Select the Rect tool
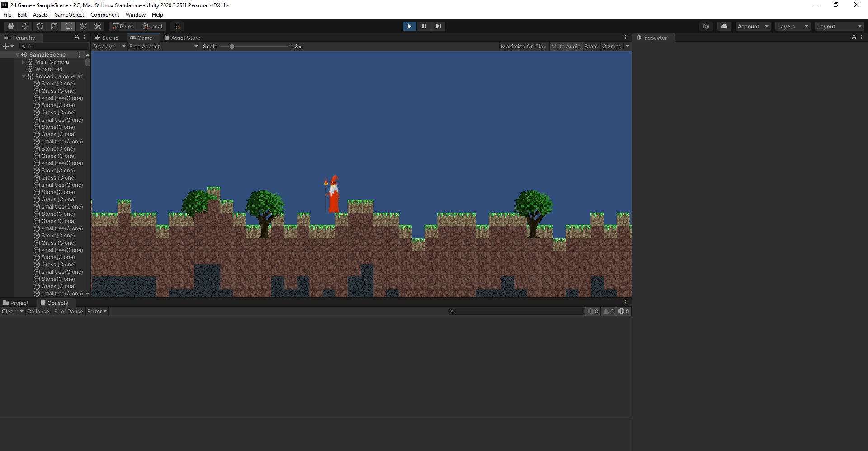The width and height of the screenshot is (868, 451). (x=69, y=26)
